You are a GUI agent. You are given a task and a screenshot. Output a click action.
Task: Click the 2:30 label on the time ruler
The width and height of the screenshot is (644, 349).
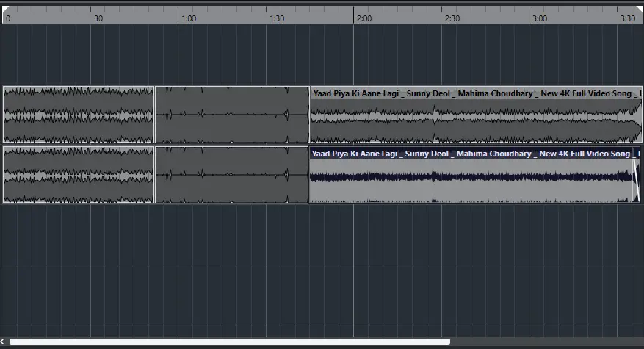pos(452,18)
